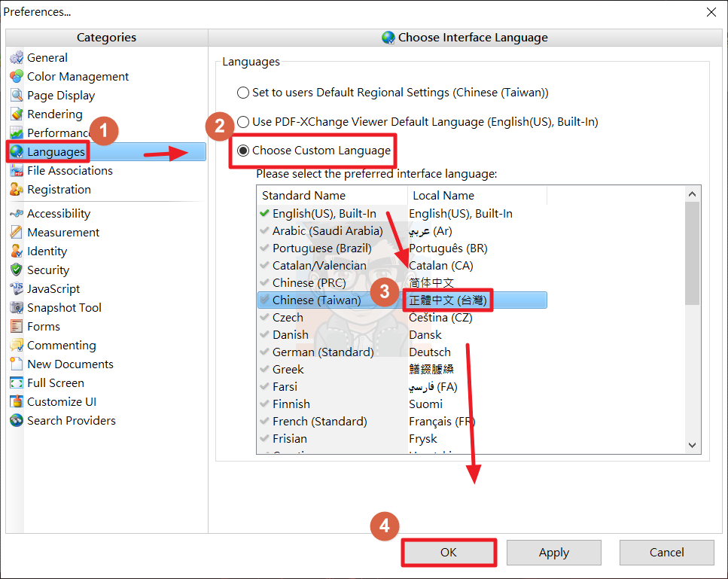Open New Documents category icon

click(x=17, y=364)
